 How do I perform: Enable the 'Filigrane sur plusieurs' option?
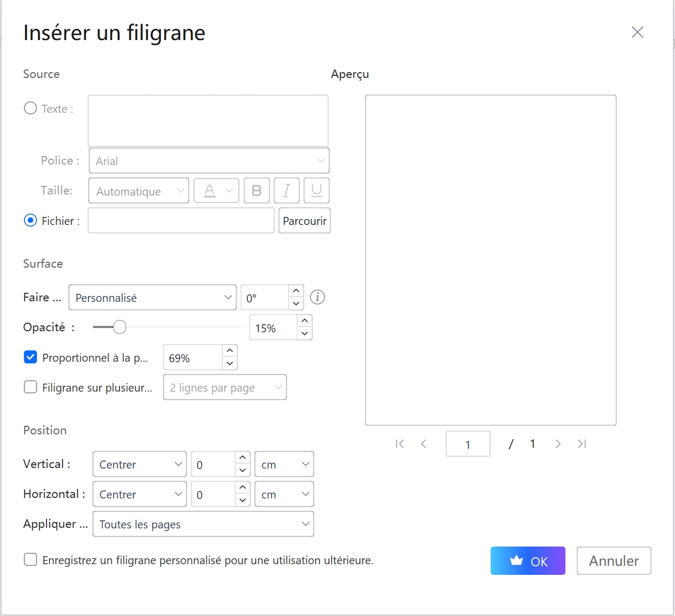[30, 387]
